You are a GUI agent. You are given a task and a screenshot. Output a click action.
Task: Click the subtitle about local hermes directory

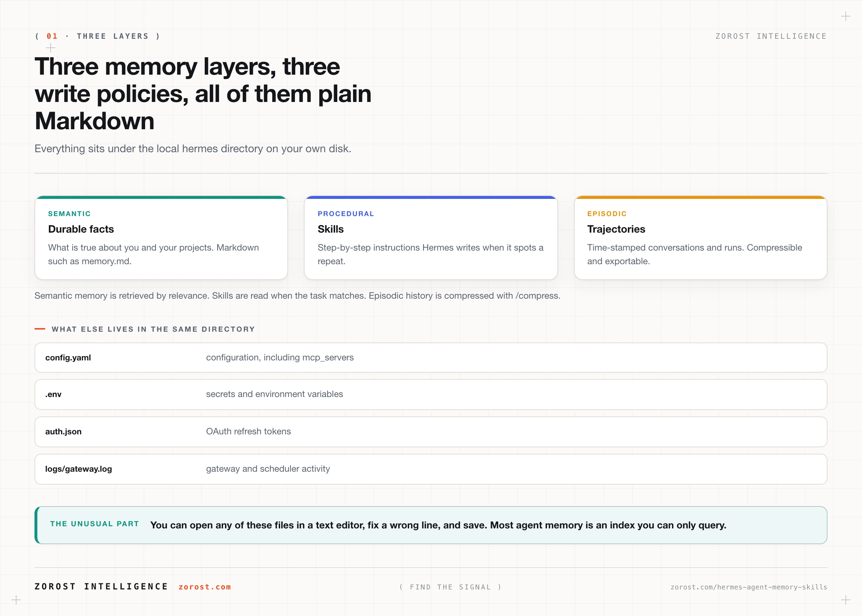coord(193,149)
